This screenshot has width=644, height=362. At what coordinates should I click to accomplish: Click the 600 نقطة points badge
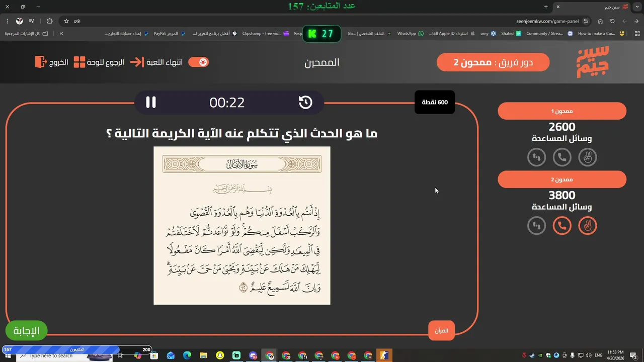tap(435, 102)
